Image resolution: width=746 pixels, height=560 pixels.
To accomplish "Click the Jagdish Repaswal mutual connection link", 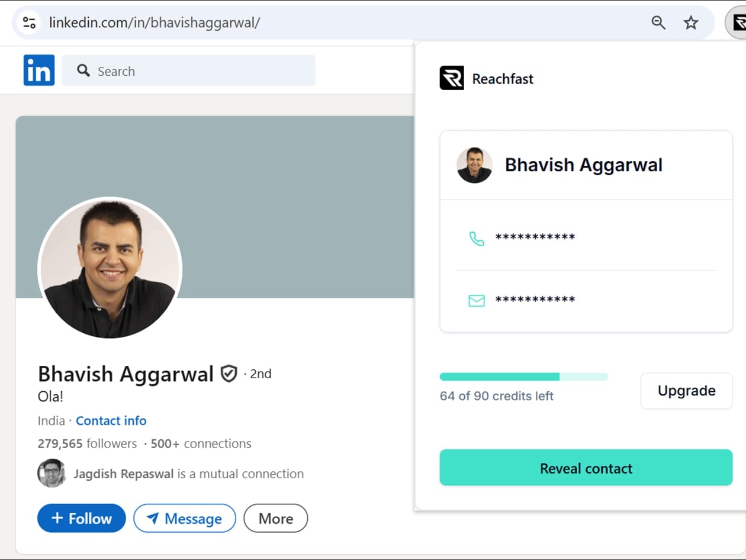I will 124,474.
